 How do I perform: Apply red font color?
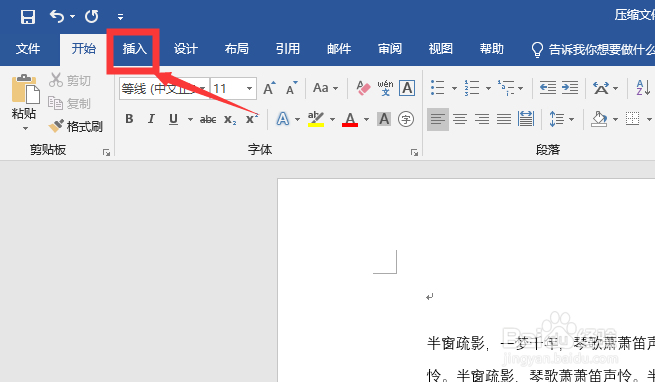click(350, 119)
